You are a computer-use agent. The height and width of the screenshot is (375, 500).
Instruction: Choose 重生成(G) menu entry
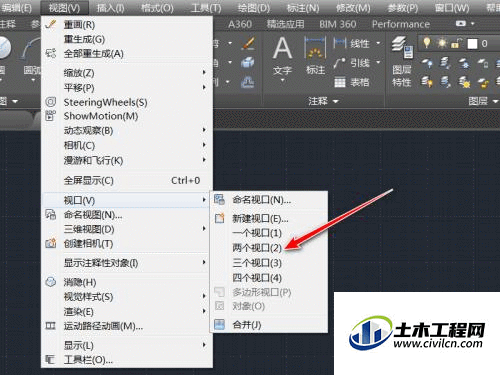(x=127, y=39)
